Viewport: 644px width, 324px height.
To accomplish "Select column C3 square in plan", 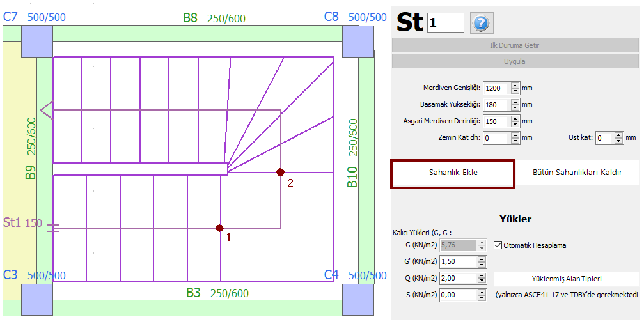I will click(36, 299).
